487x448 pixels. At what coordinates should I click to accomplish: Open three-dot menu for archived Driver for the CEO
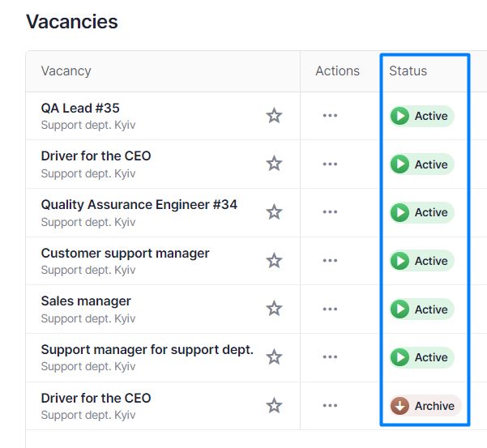point(330,405)
